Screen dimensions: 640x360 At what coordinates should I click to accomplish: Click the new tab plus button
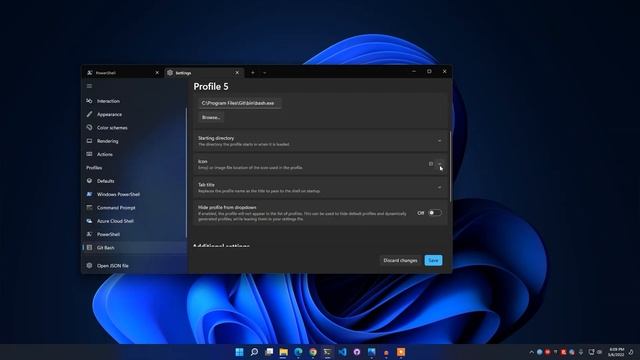[253, 73]
